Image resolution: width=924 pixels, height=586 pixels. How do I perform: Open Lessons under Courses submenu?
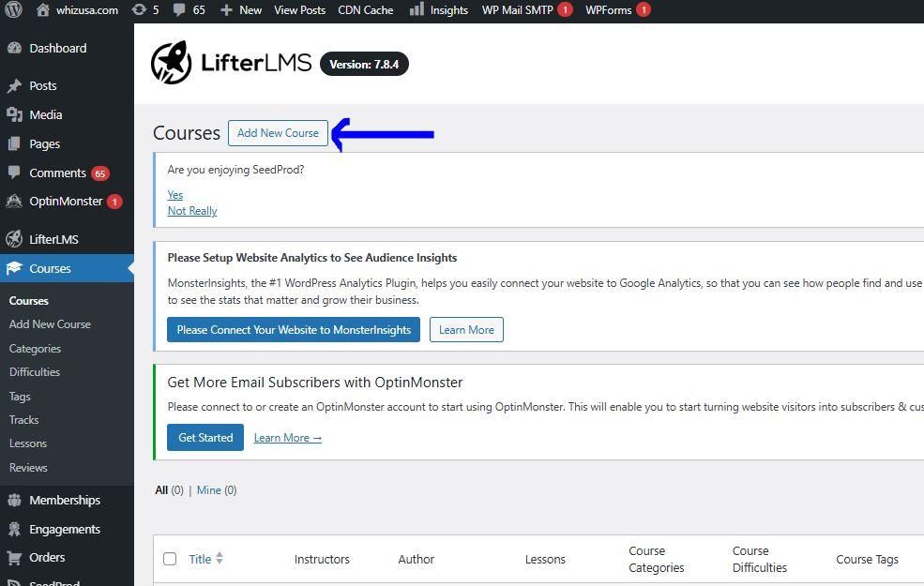(x=28, y=443)
